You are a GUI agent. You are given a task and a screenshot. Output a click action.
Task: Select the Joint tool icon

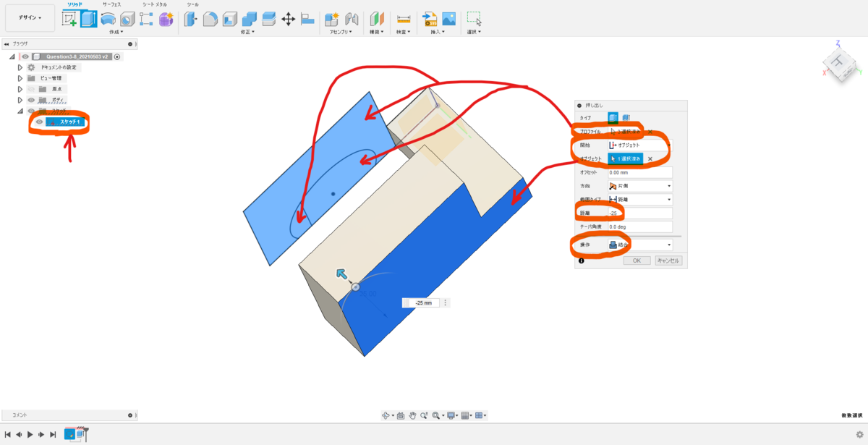tap(352, 20)
